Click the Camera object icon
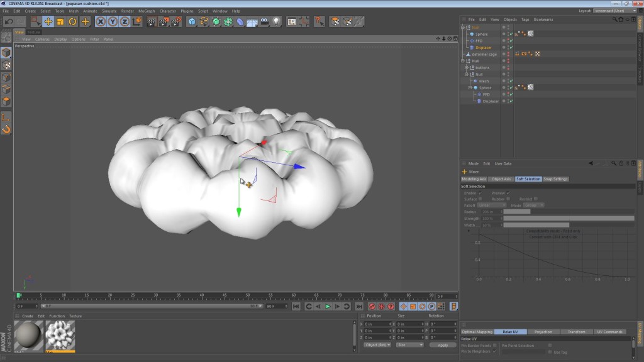644x362 pixels. (265, 21)
